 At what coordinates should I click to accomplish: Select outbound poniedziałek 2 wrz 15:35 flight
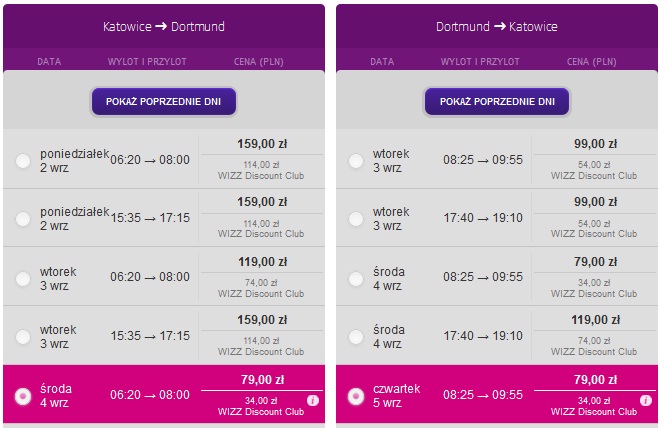tap(23, 219)
